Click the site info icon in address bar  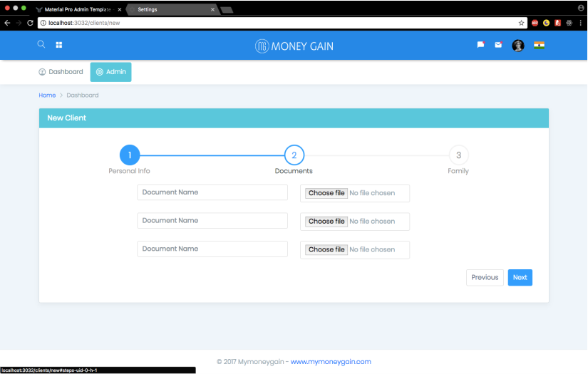pos(43,23)
